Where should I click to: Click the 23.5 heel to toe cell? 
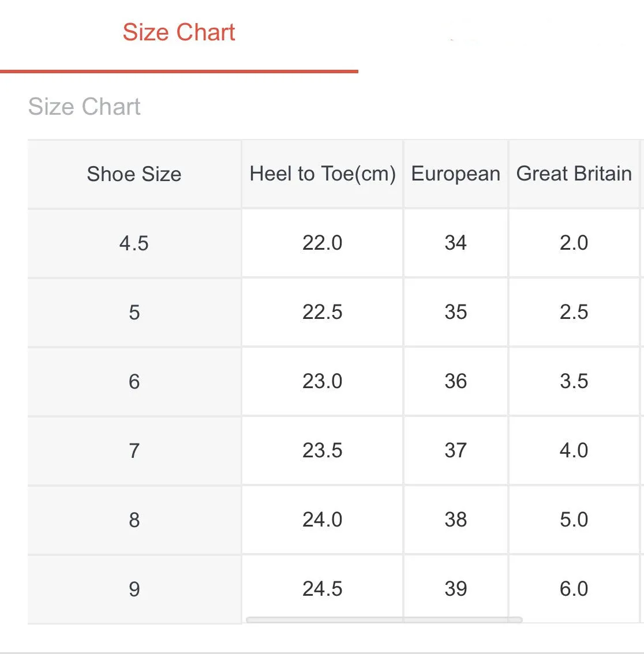point(322,451)
